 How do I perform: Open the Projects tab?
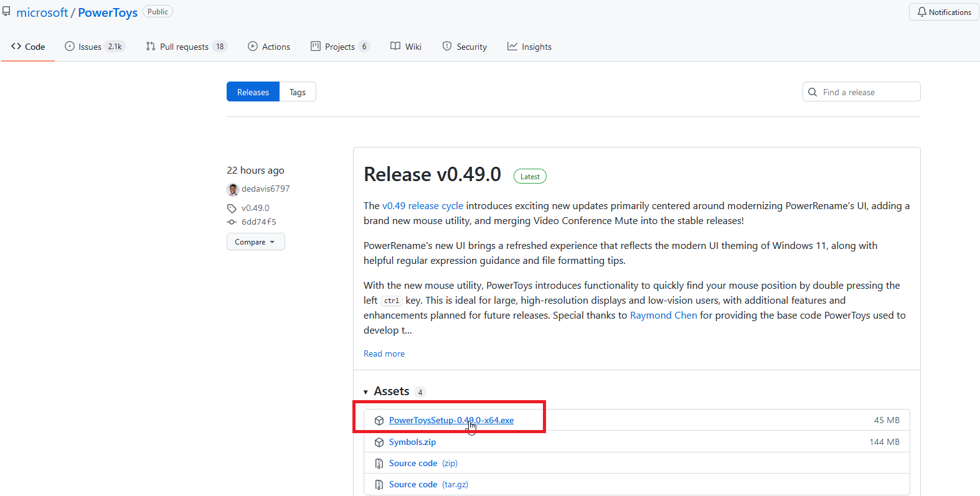[340, 47]
